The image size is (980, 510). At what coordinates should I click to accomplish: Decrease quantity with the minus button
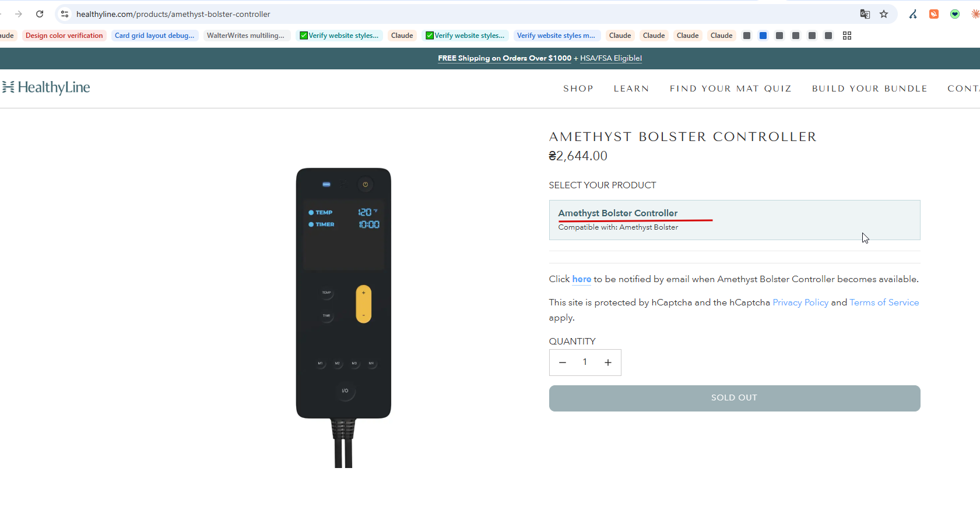click(x=563, y=363)
